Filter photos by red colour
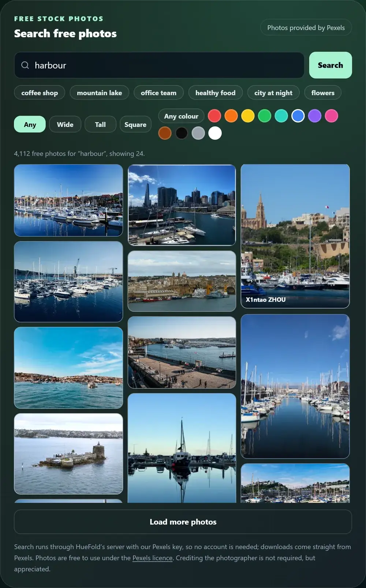Viewport: 366px width, 588px height. click(214, 116)
